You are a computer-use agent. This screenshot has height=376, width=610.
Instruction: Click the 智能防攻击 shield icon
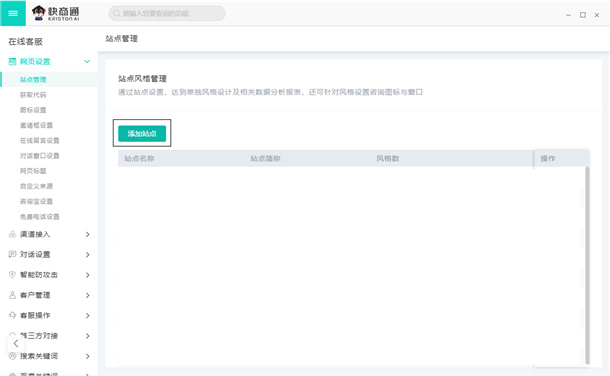point(12,275)
